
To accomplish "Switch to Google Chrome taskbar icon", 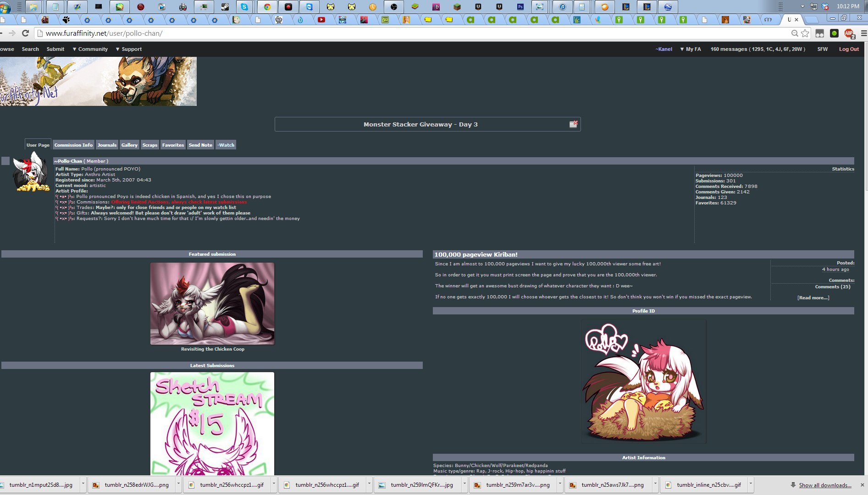I will click(267, 7).
